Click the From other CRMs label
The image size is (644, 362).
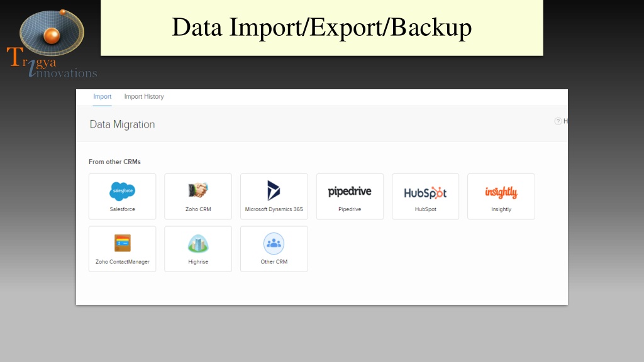pyautogui.click(x=114, y=162)
